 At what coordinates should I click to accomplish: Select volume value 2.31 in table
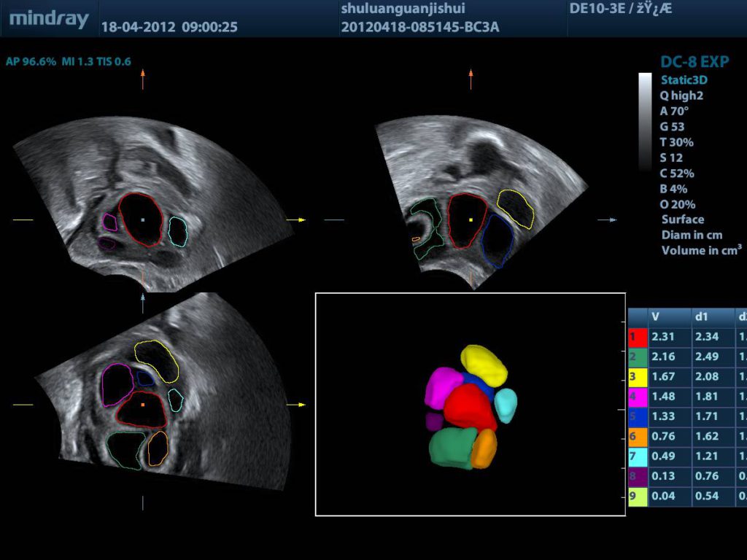coord(662,337)
